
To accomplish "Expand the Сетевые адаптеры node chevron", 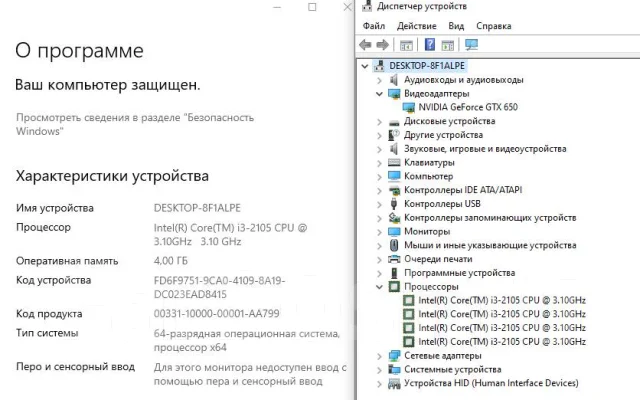I will (x=379, y=356).
